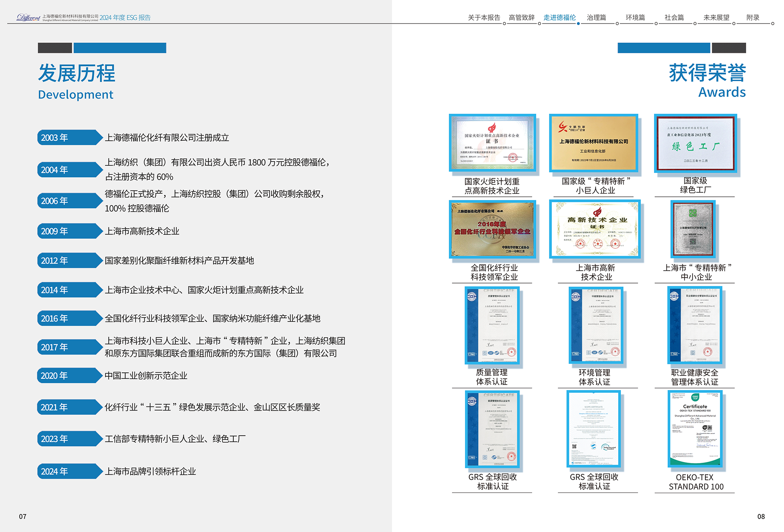The image size is (784, 532).
Task: Select the 2021 年 timeline label
Action: click(x=70, y=407)
